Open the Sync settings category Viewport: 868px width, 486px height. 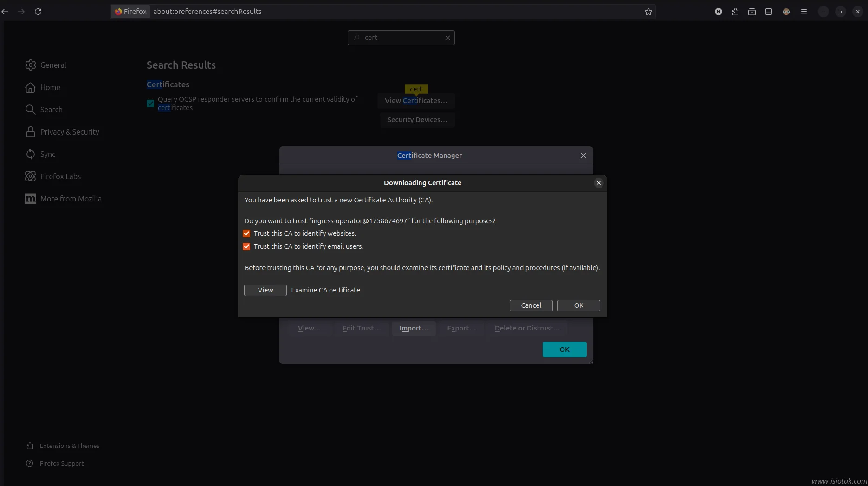point(40,154)
